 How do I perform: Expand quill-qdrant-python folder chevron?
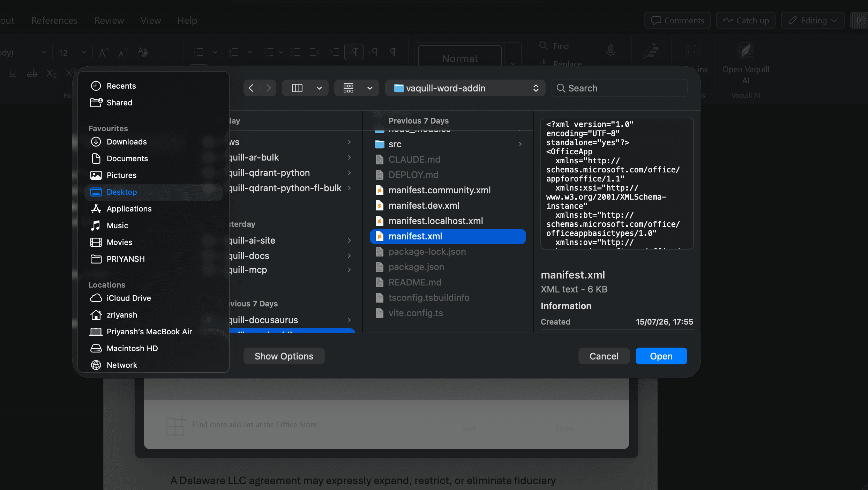pos(349,173)
